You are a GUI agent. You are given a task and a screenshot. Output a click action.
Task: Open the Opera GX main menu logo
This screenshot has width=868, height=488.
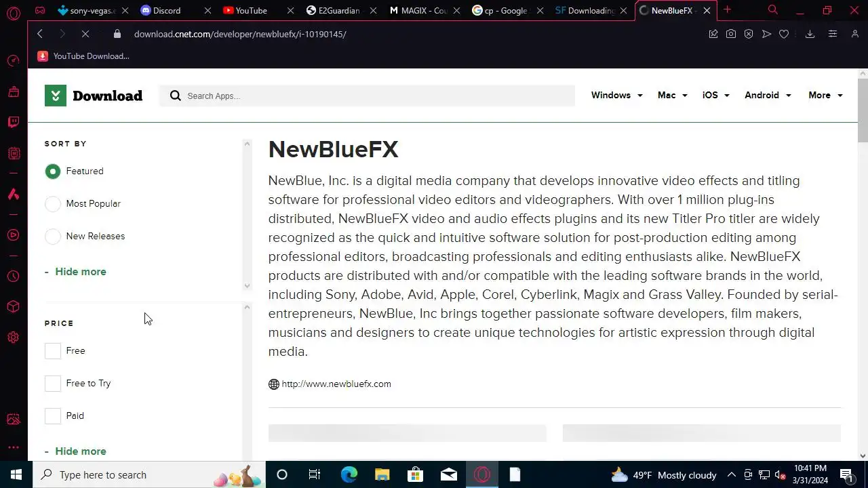coord(14,13)
